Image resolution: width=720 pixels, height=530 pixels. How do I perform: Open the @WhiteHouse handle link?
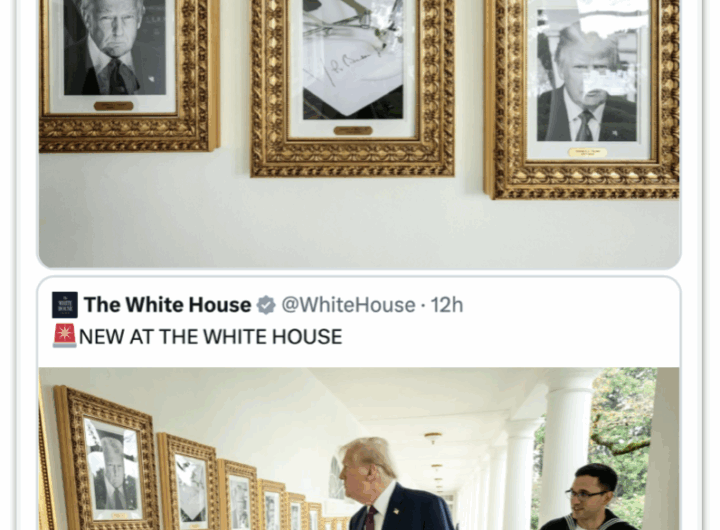coord(348,305)
